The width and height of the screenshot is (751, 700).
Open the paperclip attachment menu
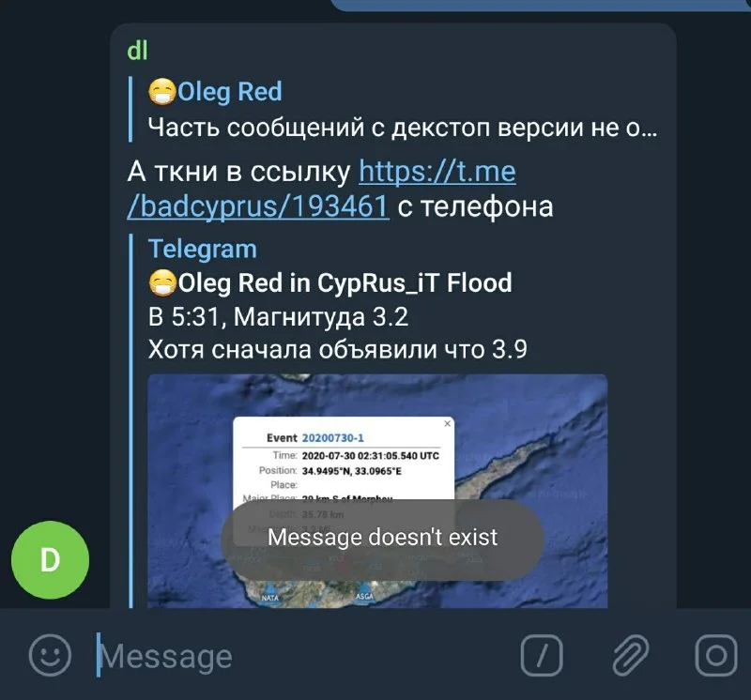pos(630,655)
